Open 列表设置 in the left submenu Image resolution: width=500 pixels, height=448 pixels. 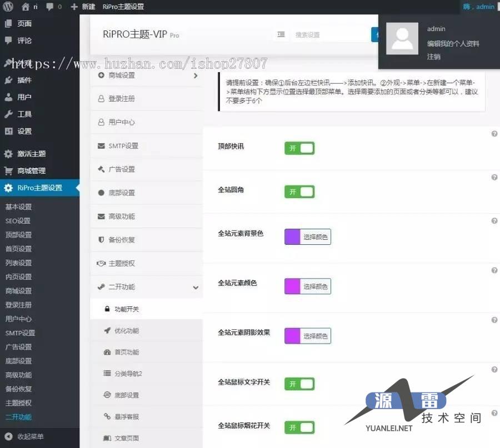tap(18, 263)
